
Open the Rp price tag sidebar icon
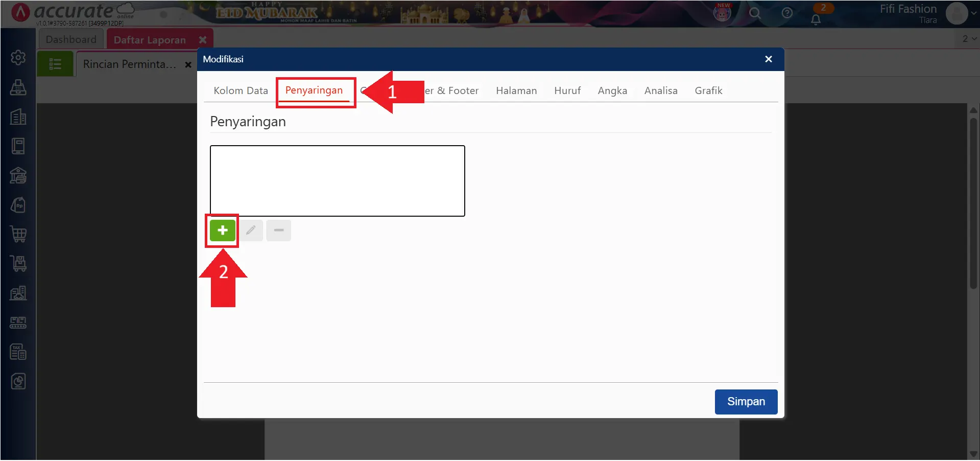[x=18, y=205]
